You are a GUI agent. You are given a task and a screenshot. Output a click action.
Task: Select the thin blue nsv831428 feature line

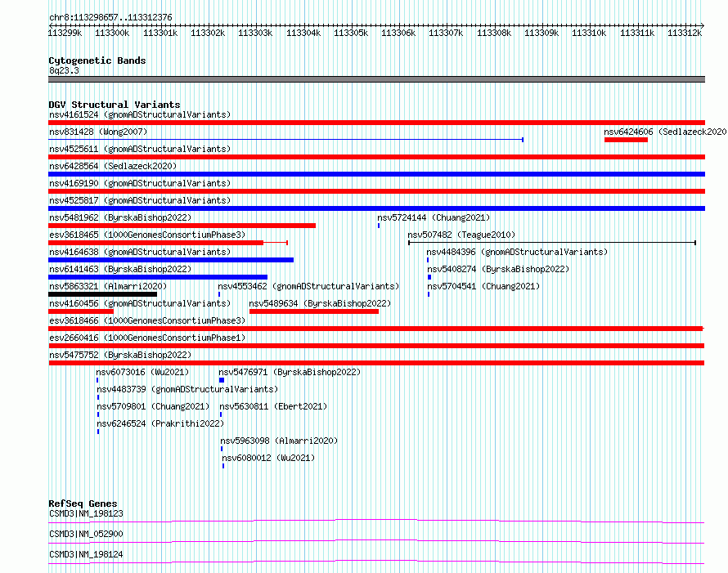point(286,139)
